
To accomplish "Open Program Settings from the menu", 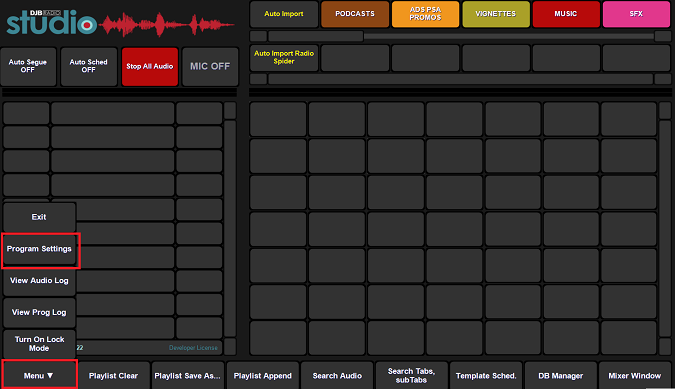I will [39, 249].
